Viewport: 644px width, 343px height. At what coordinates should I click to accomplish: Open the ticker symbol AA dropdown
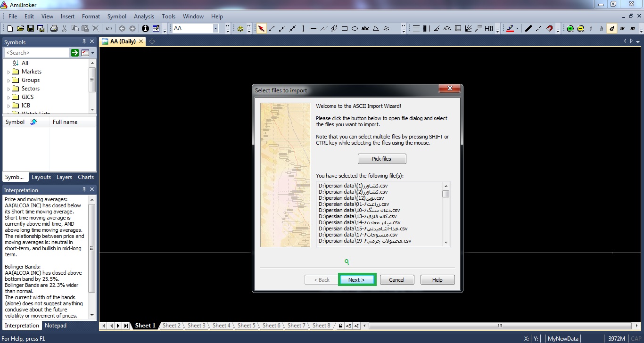coord(215,28)
